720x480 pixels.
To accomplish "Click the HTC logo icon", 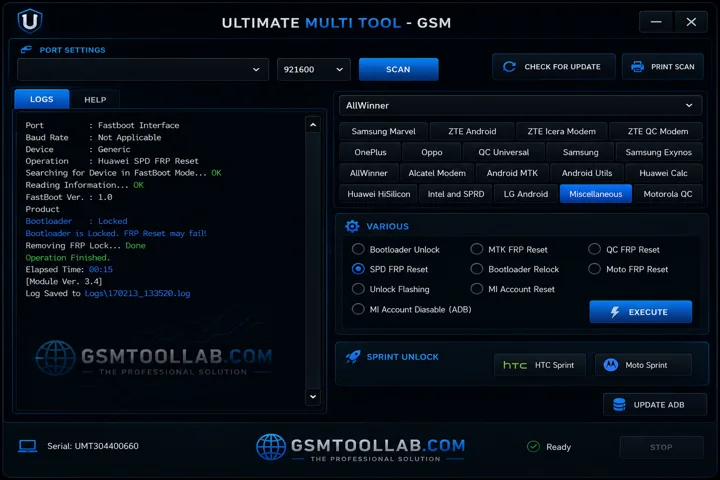I will (x=515, y=365).
